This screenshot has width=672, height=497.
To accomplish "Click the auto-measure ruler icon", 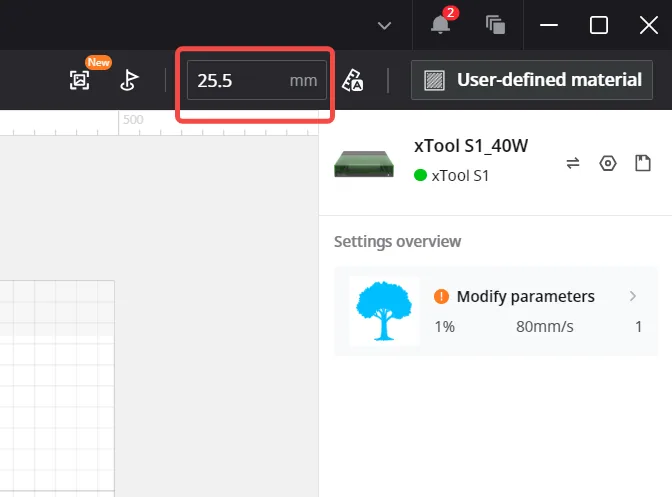I will point(353,80).
